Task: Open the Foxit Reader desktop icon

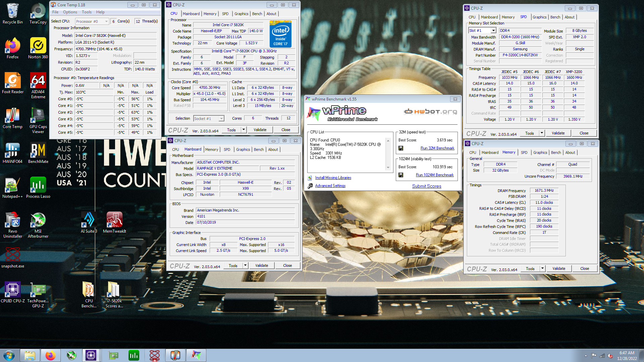Action: pos(13,83)
